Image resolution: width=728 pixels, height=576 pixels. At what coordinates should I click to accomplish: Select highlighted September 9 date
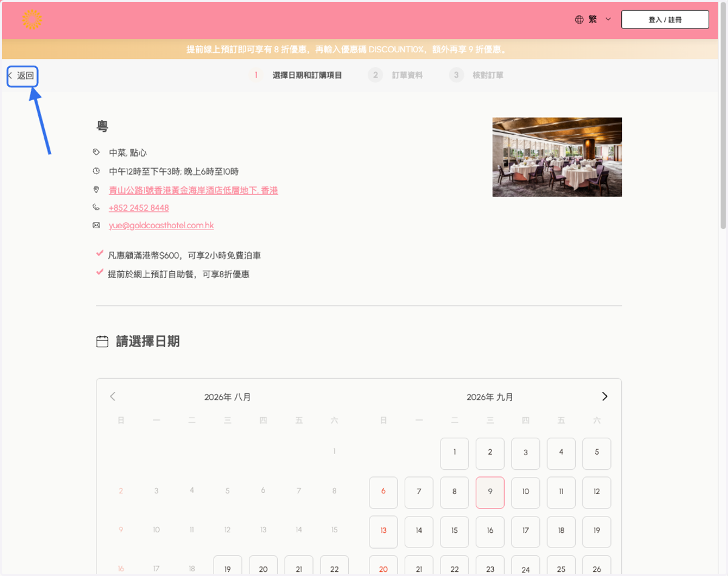[490, 492]
